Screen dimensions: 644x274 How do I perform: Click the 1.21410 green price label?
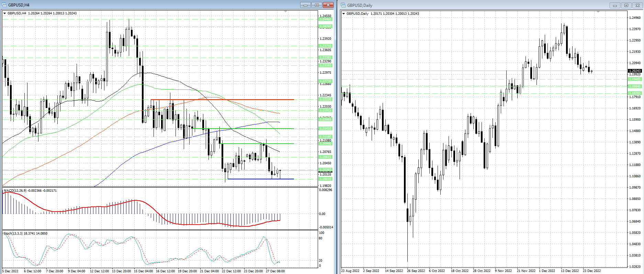pyautogui.click(x=326, y=129)
